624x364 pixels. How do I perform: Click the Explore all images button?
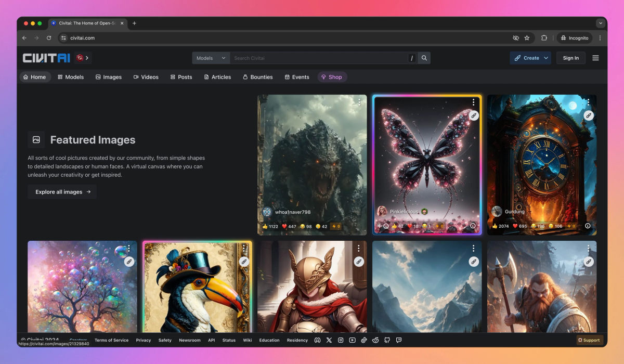[x=62, y=191]
